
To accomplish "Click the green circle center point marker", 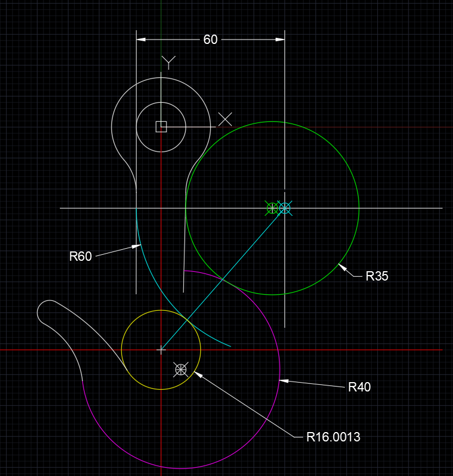I will click(x=272, y=208).
